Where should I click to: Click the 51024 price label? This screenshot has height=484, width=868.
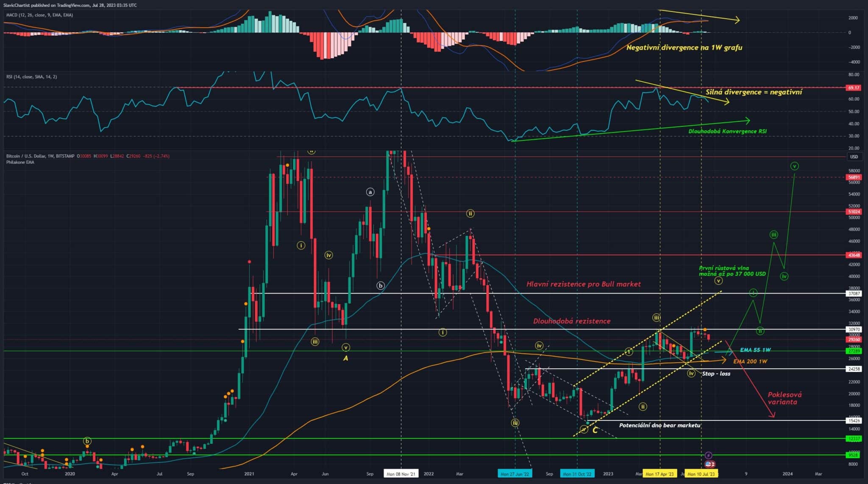point(854,212)
